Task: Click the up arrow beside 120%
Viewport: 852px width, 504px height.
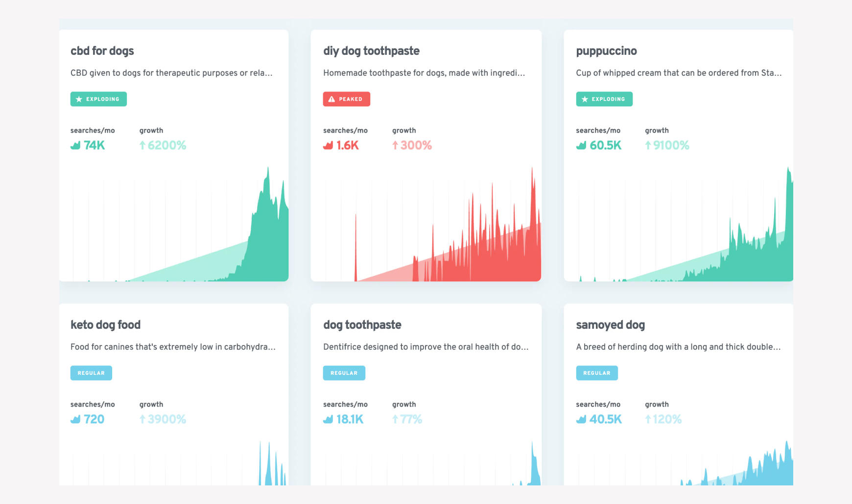Action: 648,419
